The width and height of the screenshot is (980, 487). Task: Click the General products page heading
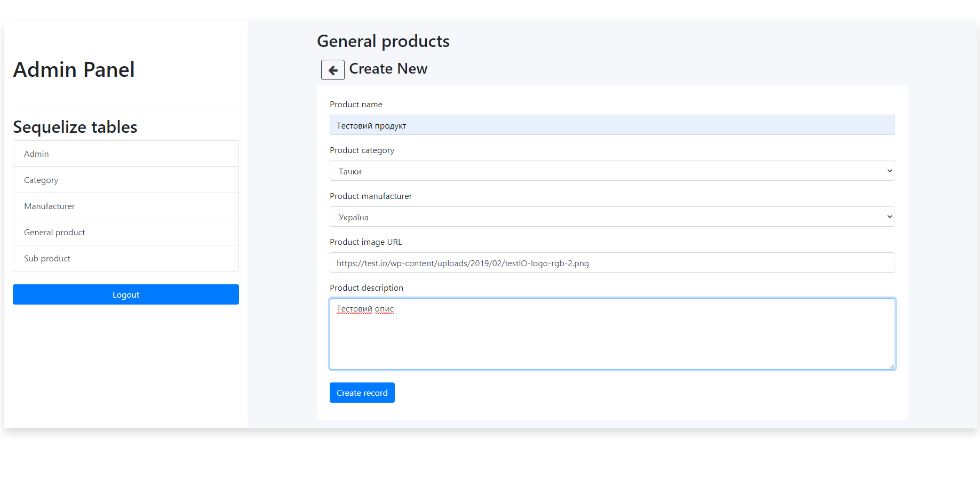383,41
